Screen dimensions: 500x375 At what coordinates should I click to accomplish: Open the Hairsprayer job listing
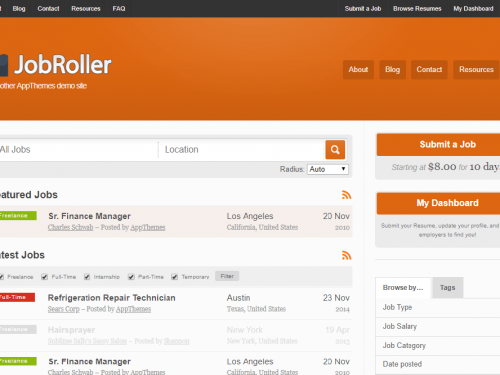click(71, 330)
